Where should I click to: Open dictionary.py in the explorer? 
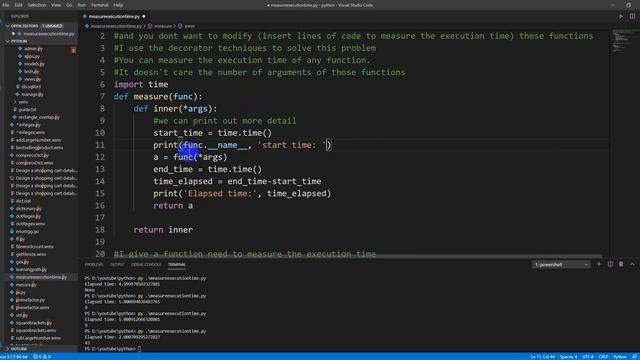(x=28, y=209)
